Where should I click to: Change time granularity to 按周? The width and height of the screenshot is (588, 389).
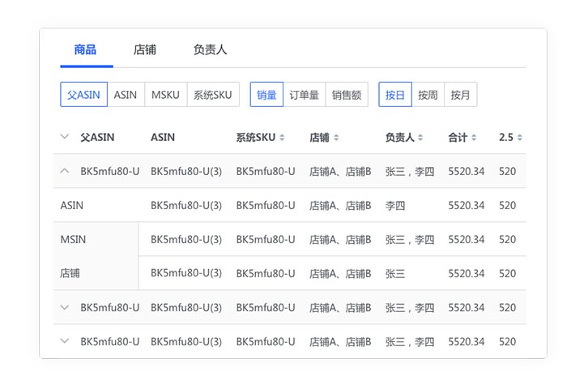point(428,95)
